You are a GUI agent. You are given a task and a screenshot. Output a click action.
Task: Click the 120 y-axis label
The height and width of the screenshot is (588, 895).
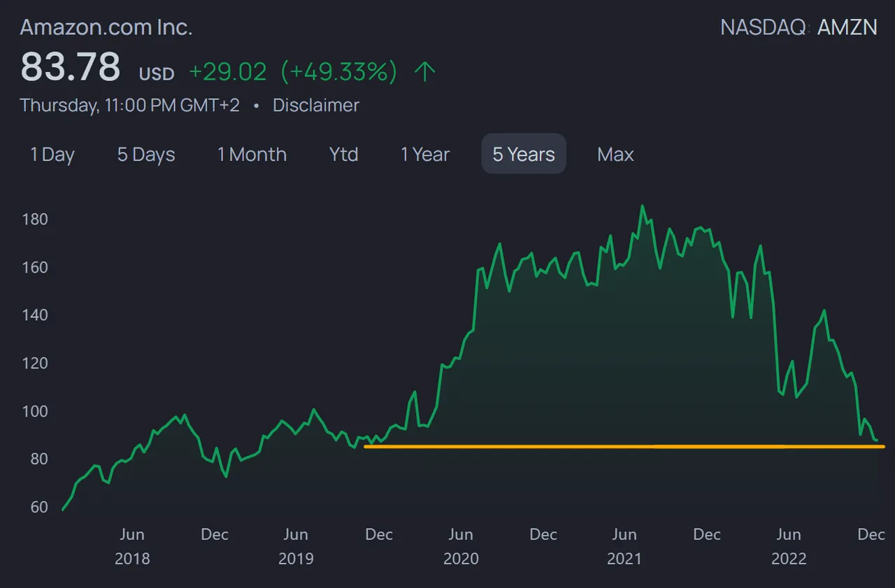(x=35, y=363)
